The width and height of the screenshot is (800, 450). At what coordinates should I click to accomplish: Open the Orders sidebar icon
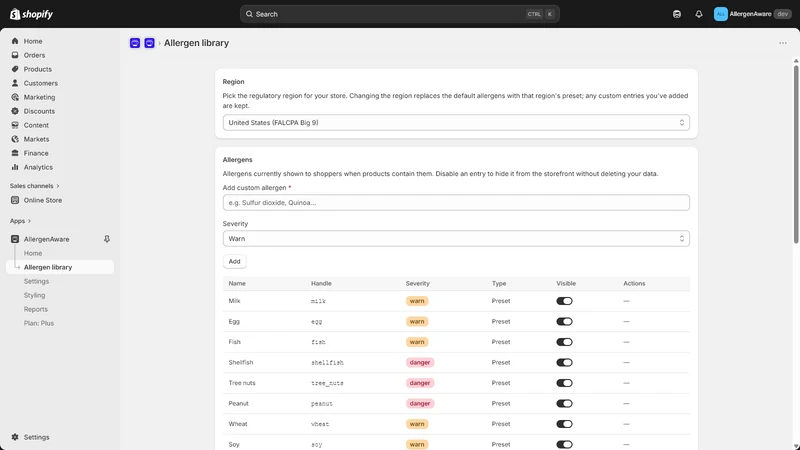15,55
